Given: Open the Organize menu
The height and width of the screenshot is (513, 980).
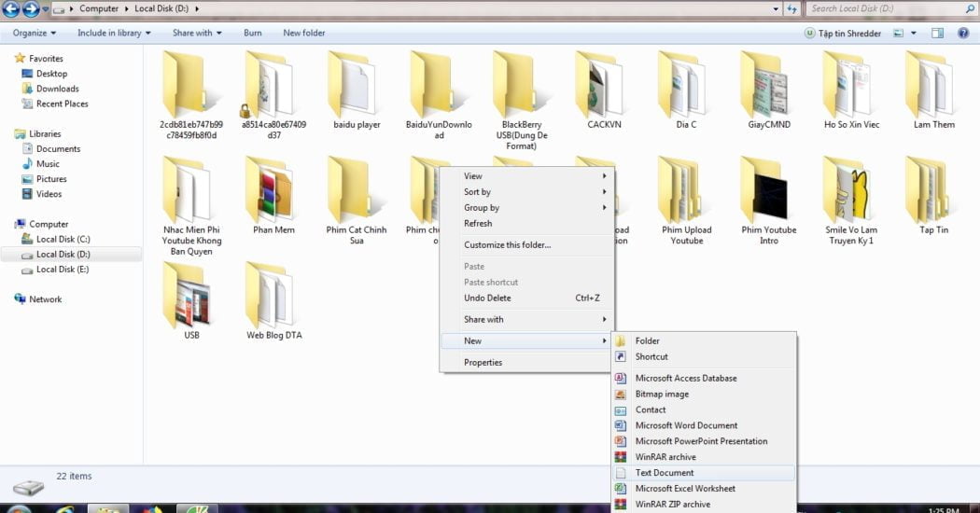Looking at the screenshot, I should click(x=35, y=34).
